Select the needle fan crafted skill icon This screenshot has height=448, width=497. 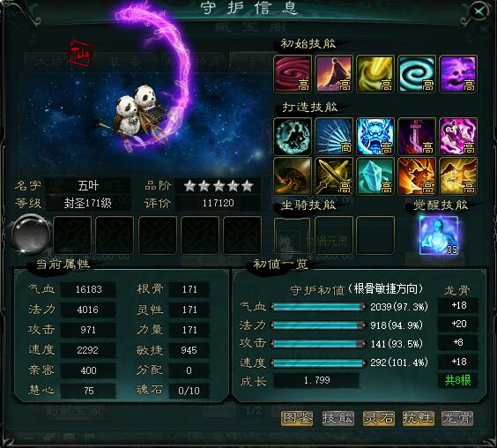[x=334, y=137]
